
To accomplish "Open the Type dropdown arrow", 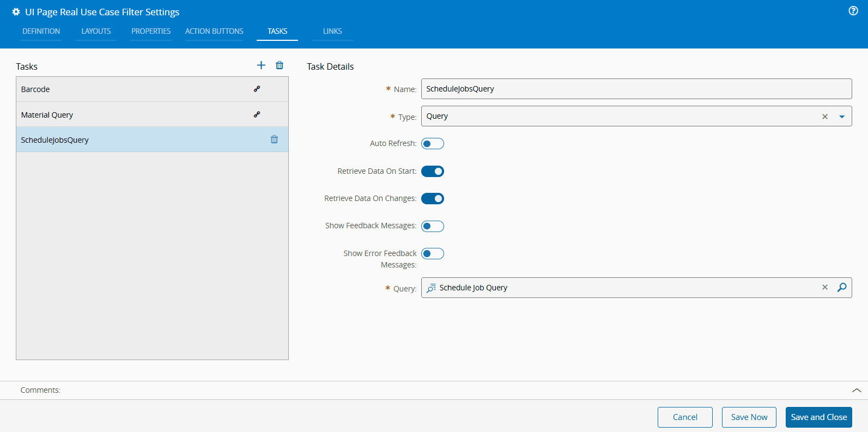I will pos(842,117).
